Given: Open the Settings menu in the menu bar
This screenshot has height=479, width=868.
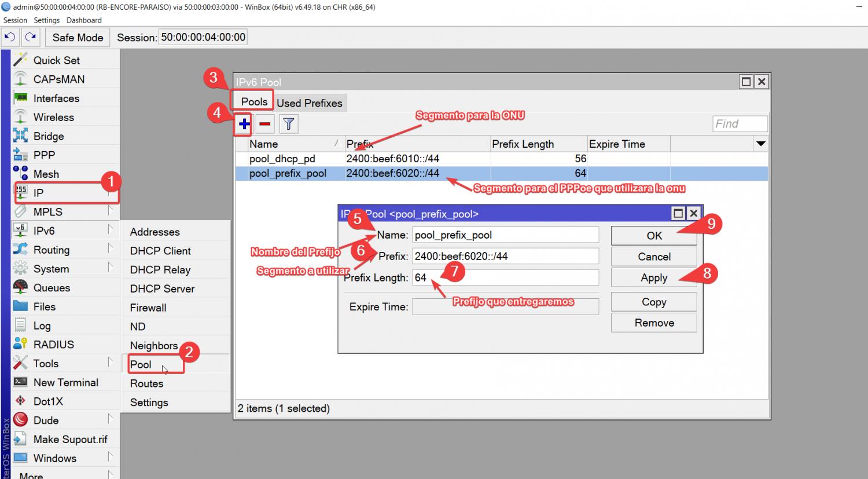Looking at the screenshot, I should (x=46, y=20).
